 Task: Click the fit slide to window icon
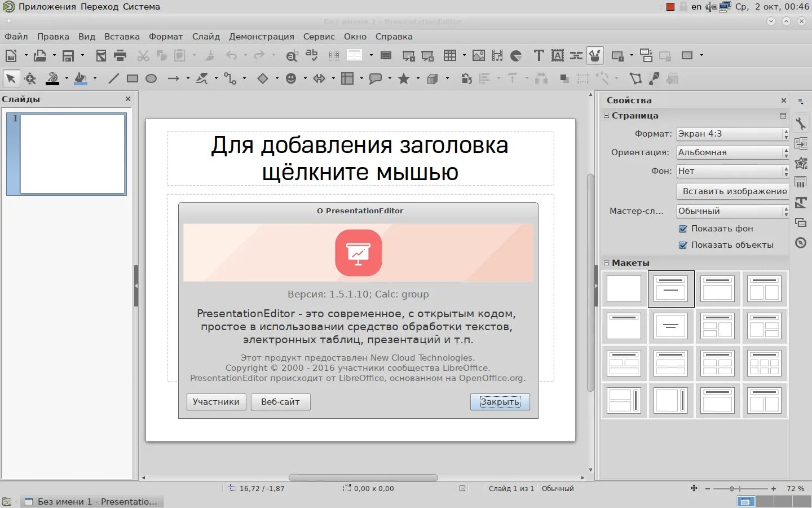click(x=694, y=489)
